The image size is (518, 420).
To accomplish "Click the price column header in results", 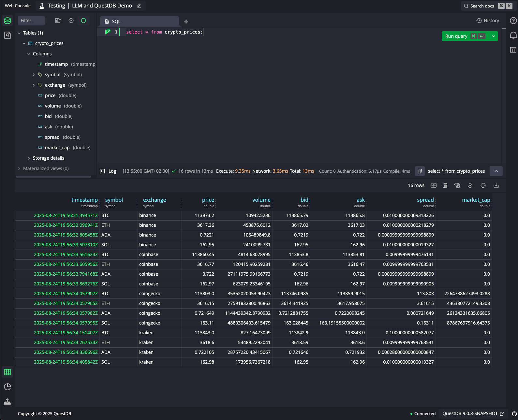I will [x=208, y=200].
